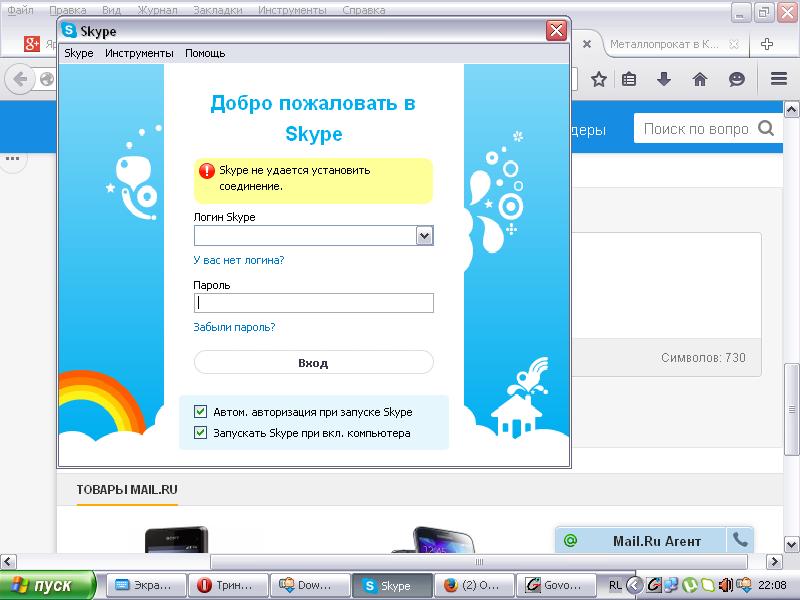
Task: Go back with Firefox back arrow
Action: pyautogui.click(x=20, y=79)
